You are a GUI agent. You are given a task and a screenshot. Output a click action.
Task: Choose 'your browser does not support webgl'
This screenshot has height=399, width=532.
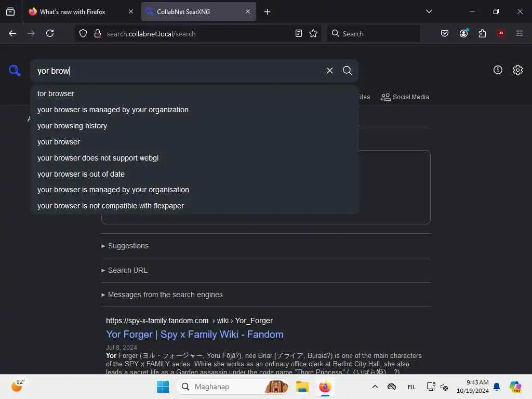click(195, 158)
